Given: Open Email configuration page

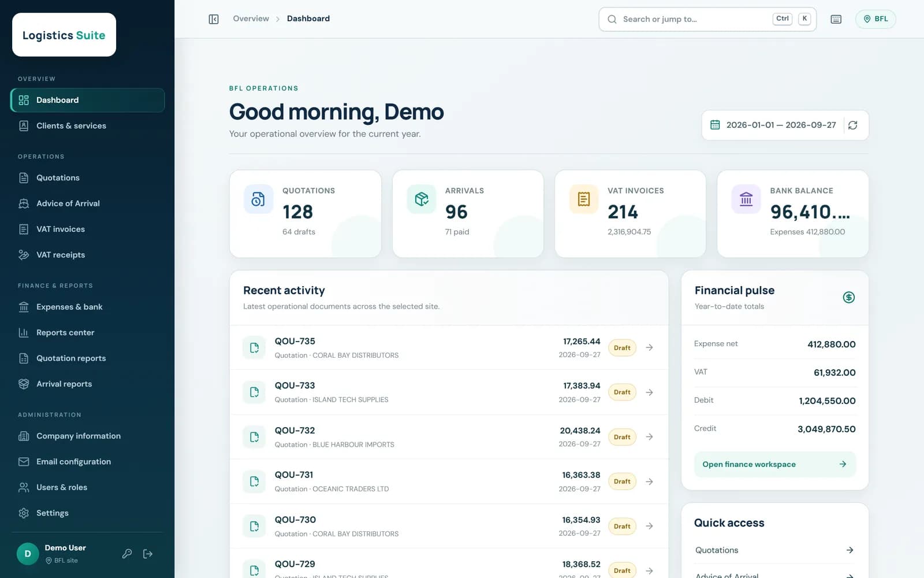Looking at the screenshot, I should pos(87,462).
